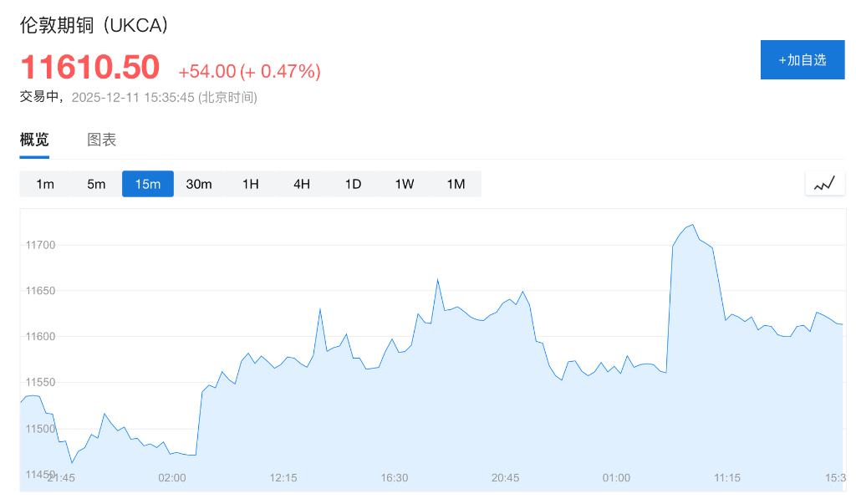Screen dimensions: 856x504
Task: Choose the 4H interval
Action: 302,184
